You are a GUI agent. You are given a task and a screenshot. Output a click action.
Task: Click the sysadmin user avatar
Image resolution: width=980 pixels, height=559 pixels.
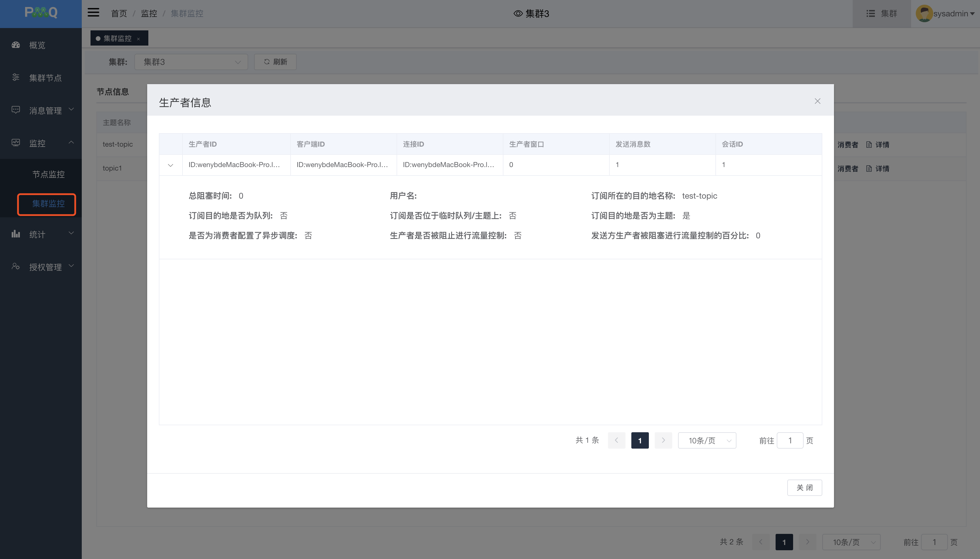[x=924, y=13]
